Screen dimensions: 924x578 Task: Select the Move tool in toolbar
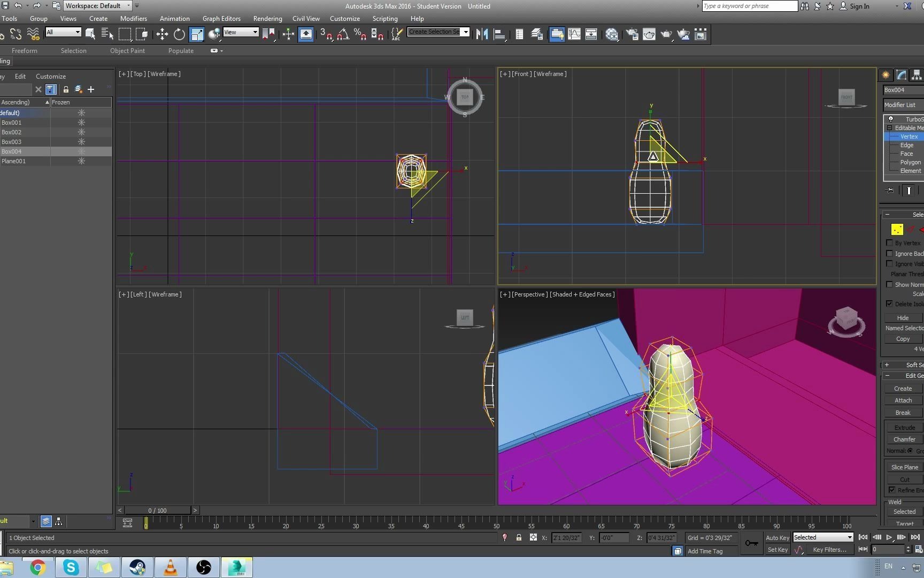pyautogui.click(x=161, y=35)
